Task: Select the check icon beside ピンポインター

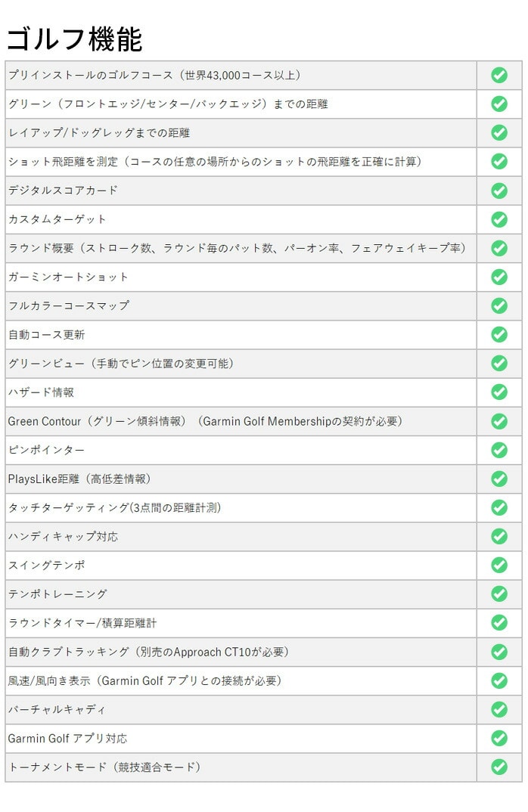Action: [x=499, y=450]
